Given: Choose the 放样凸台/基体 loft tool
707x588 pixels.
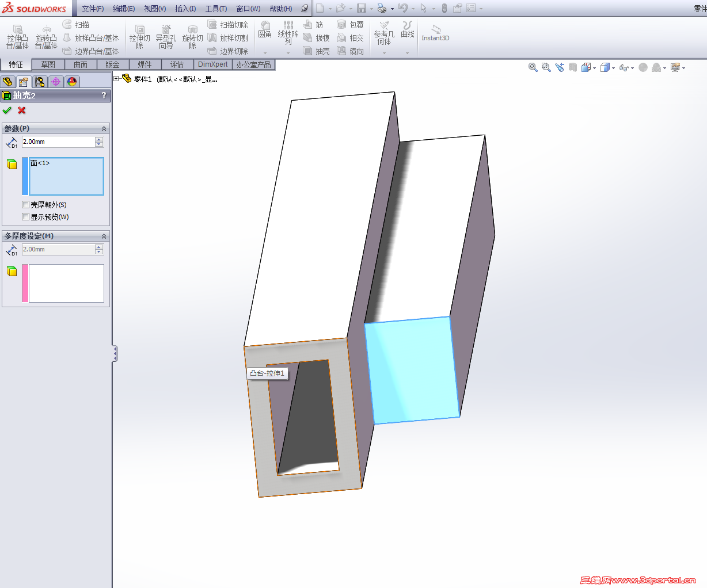Looking at the screenshot, I should (90, 38).
